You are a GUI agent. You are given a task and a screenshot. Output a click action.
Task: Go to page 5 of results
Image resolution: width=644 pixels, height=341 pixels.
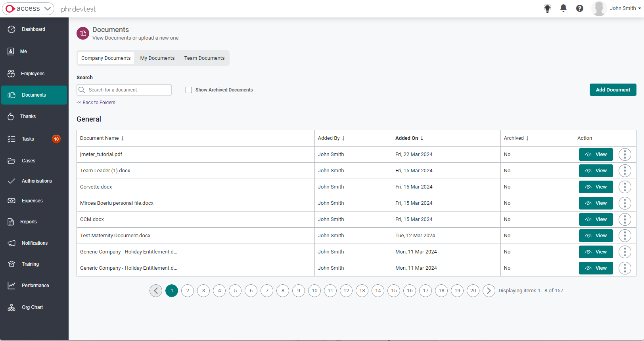point(235,291)
